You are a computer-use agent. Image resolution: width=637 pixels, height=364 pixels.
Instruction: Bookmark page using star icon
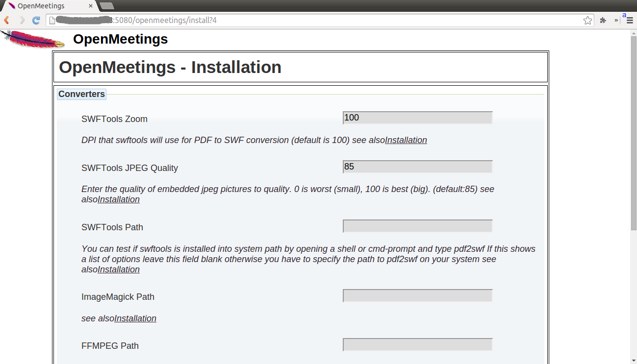tap(587, 21)
